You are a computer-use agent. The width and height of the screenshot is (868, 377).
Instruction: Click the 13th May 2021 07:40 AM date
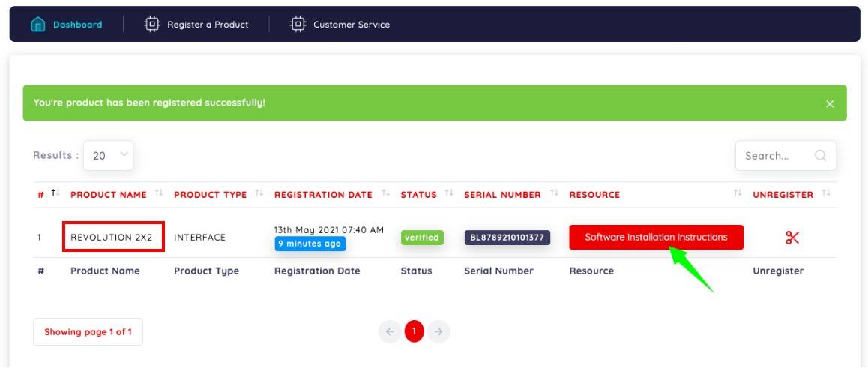pyautogui.click(x=329, y=230)
